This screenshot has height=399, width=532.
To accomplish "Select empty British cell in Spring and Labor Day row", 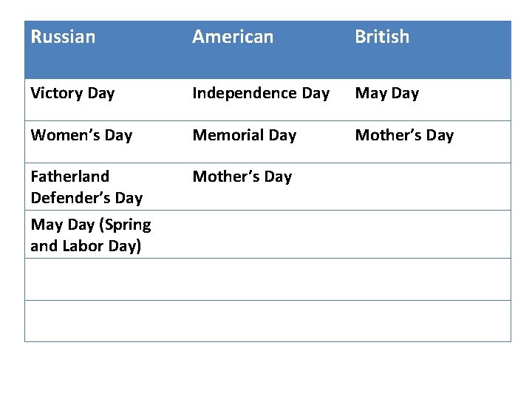I will [x=429, y=234].
